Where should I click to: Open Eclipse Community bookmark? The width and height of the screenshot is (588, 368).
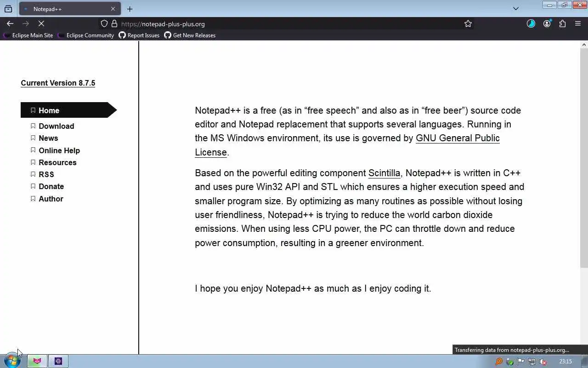(86, 35)
